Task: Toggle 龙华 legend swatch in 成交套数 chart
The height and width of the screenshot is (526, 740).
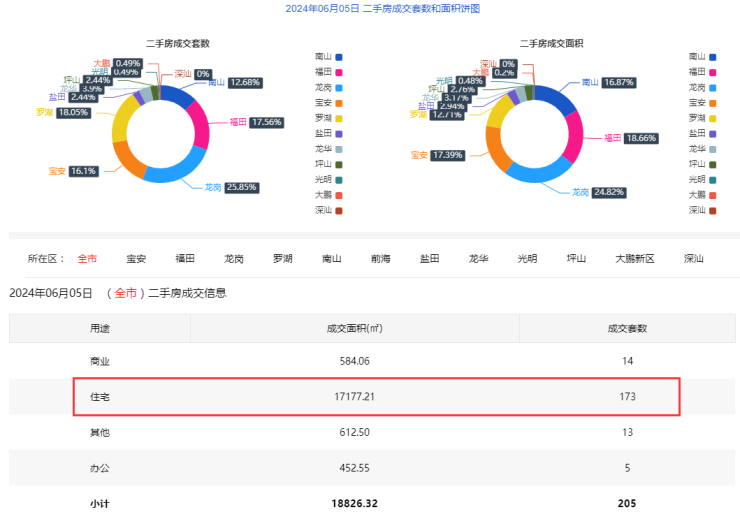Action: pos(339,149)
